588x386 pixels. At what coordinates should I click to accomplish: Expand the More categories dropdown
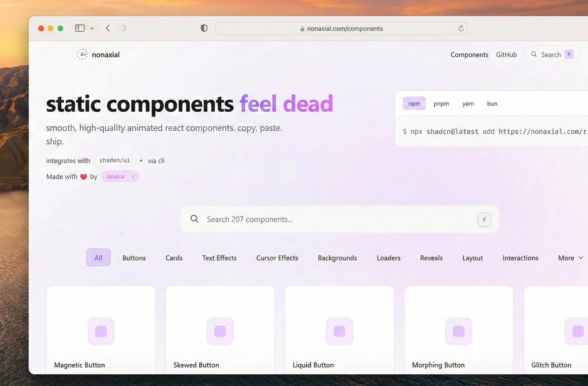[571, 258]
